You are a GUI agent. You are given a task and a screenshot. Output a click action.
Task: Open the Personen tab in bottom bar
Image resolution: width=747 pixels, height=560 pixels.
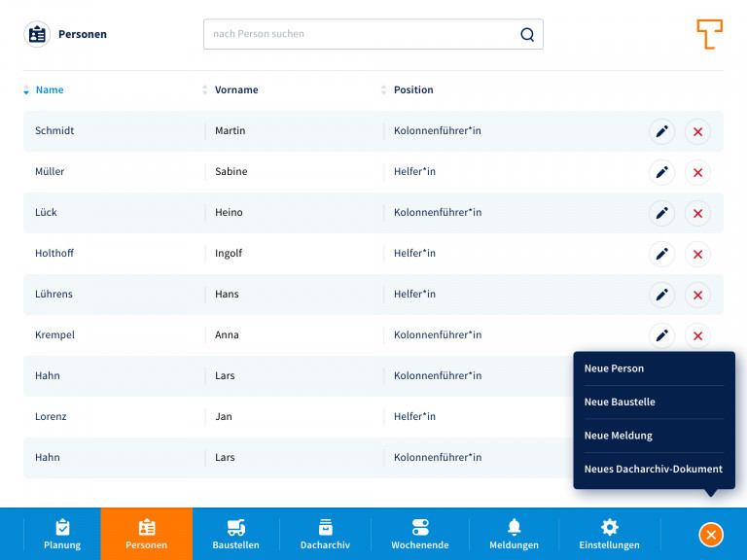click(x=146, y=534)
